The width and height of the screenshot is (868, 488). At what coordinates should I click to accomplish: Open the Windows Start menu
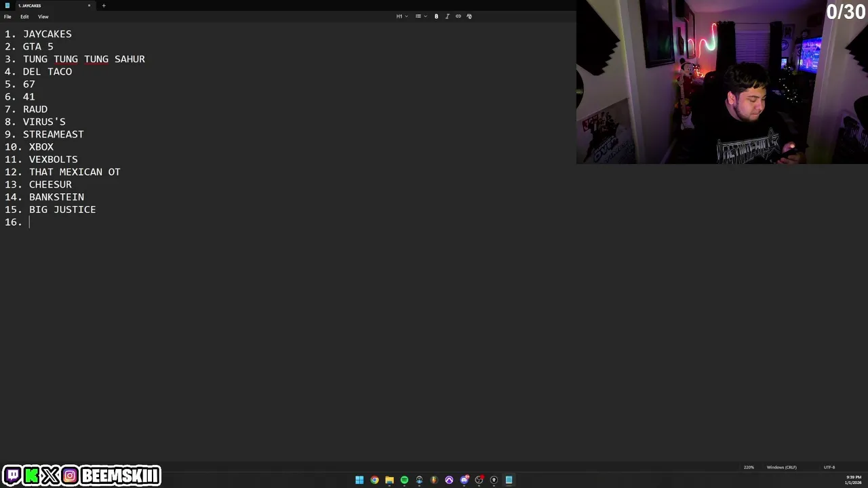coord(359,480)
